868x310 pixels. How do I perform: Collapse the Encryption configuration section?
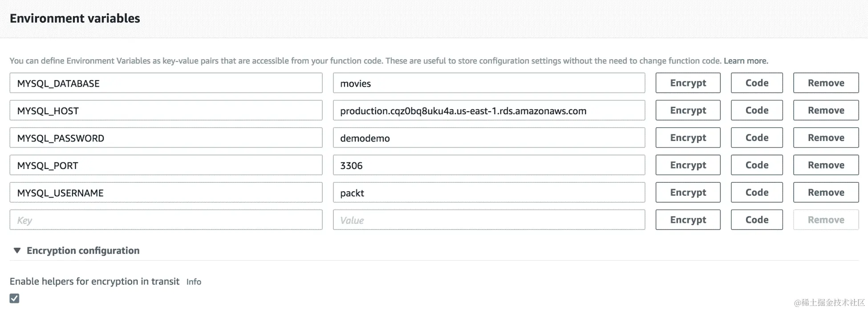coord(17,250)
